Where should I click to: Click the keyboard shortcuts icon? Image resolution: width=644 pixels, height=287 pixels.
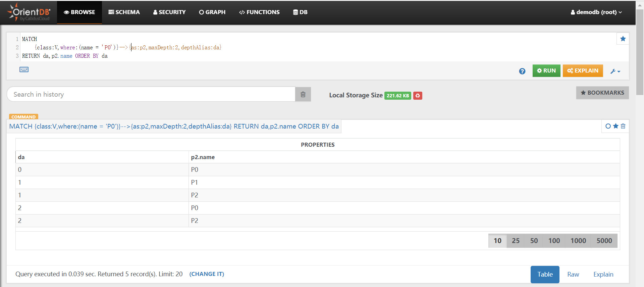pyautogui.click(x=24, y=69)
